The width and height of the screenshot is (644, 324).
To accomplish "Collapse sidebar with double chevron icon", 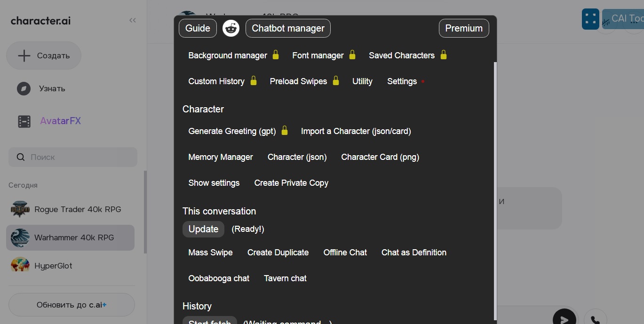I will coord(133,20).
